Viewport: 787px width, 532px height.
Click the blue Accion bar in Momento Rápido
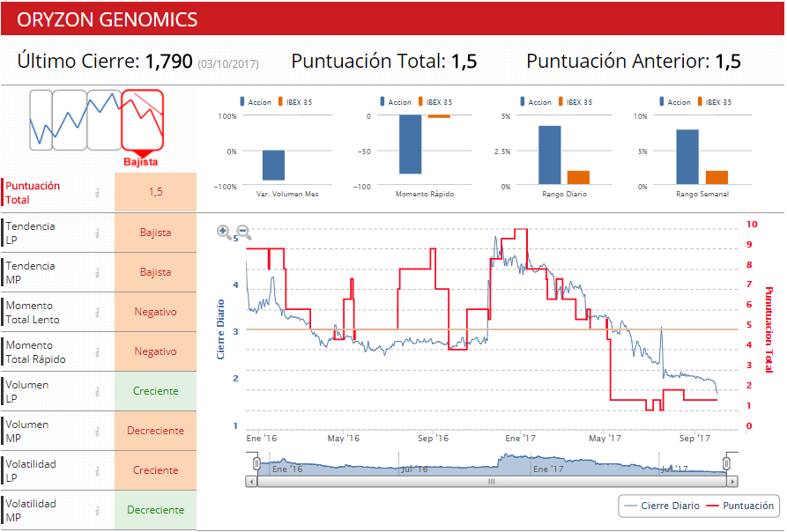pos(410,144)
